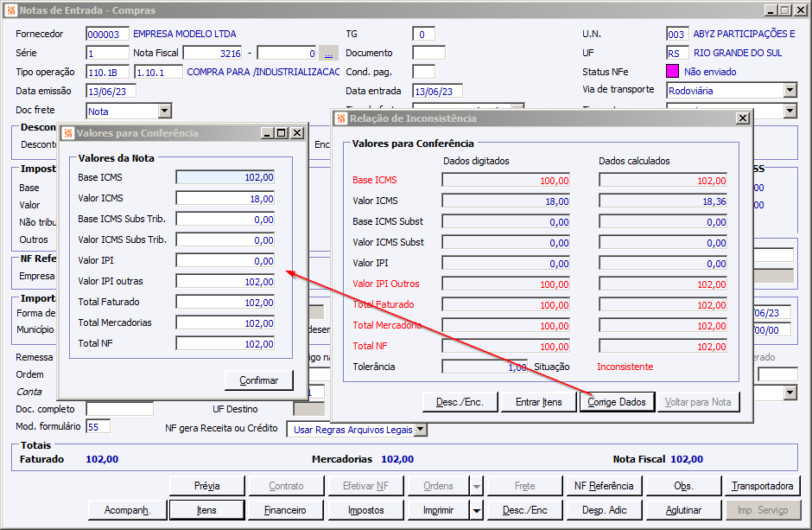Click the Corrige Dados button

point(616,402)
